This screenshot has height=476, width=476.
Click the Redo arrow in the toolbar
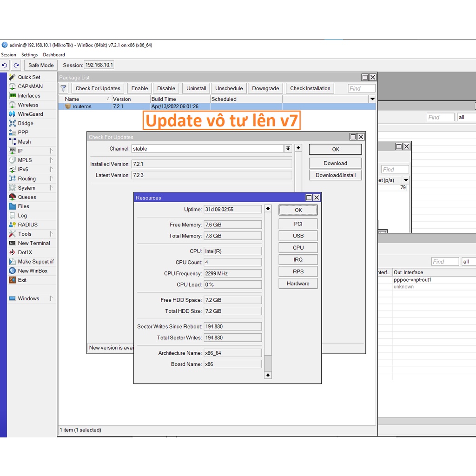[x=16, y=65]
